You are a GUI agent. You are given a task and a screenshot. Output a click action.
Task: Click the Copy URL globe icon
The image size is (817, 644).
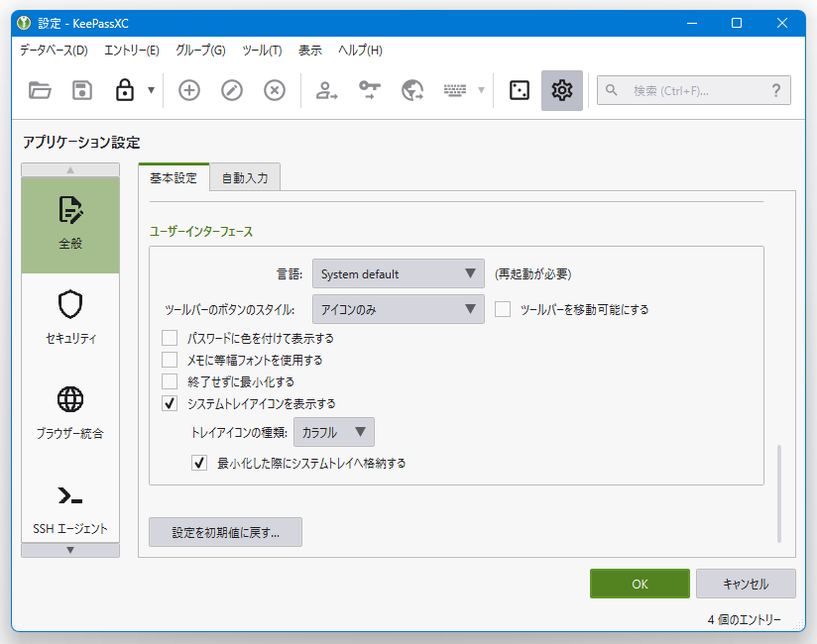412,90
